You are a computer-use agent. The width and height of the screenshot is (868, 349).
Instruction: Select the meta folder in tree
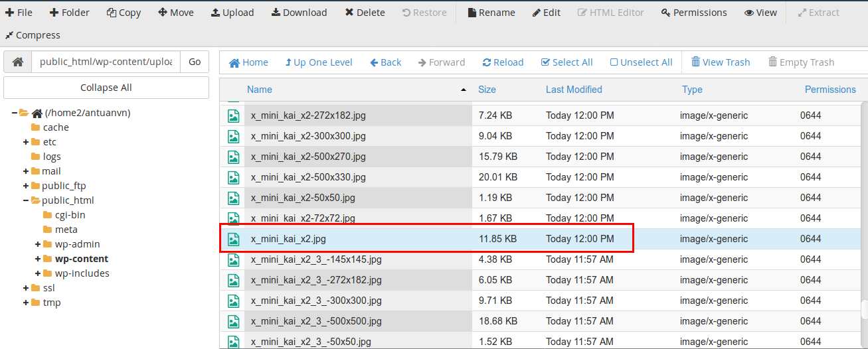pyautogui.click(x=66, y=230)
